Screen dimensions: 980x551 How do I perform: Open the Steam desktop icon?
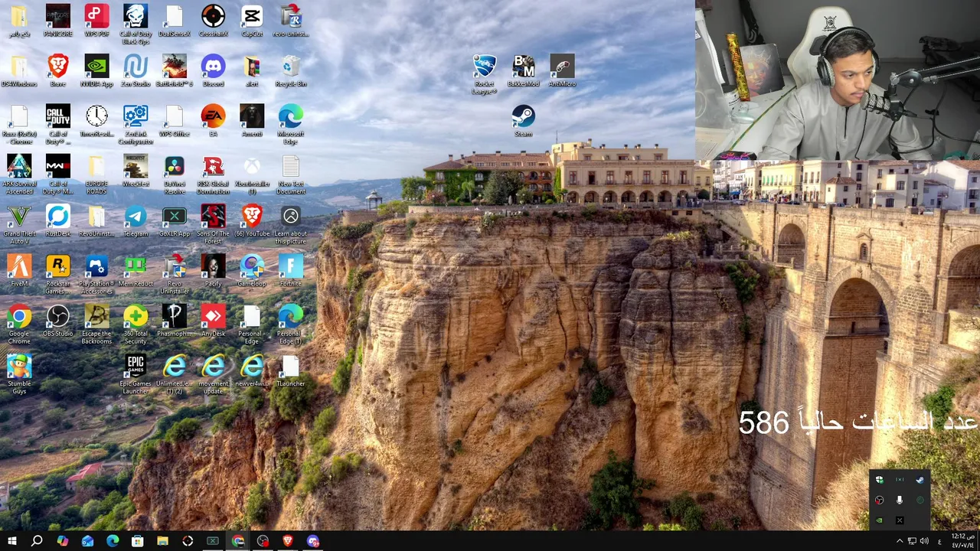coord(523,120)
